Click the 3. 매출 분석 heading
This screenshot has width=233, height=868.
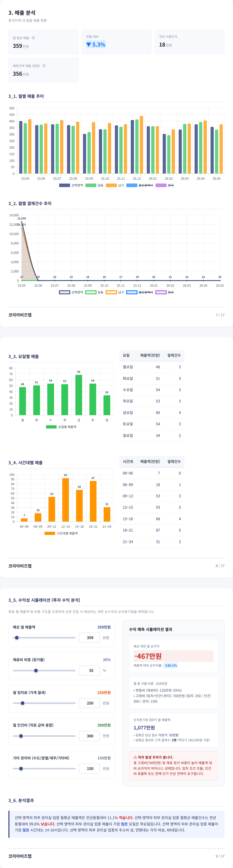pyautogui.click(x=22, y=13)
